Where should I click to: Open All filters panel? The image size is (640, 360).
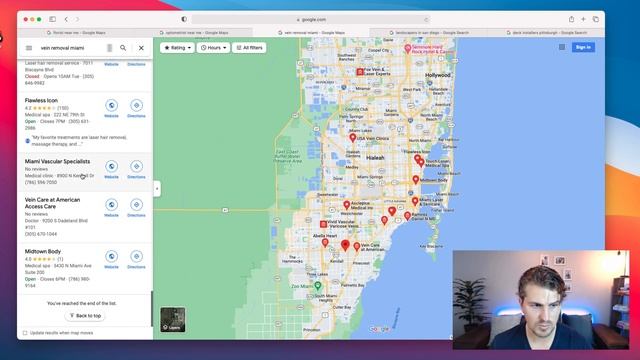click(x=249, y=48)
